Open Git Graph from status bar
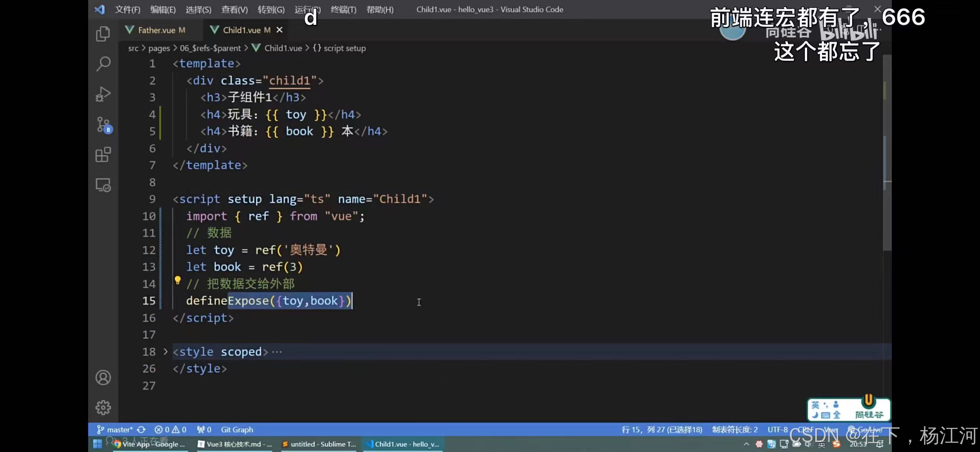 pos(237,429)
